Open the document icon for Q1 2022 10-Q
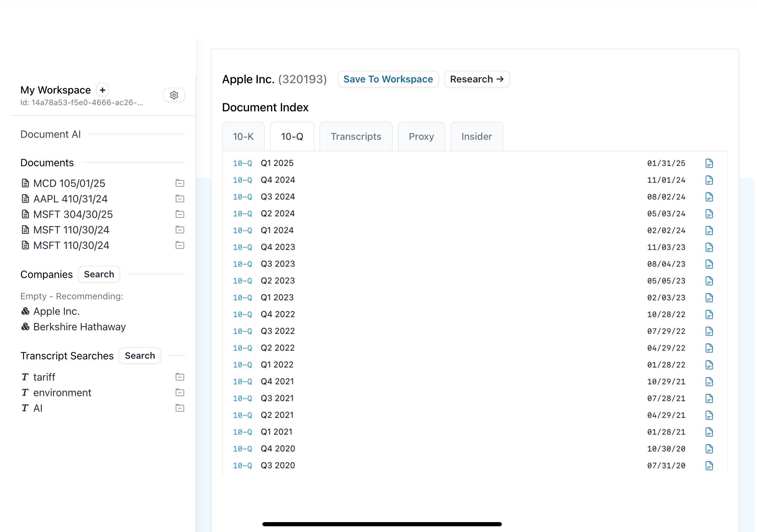This screenshot has height=532, width=757. click(x=709, y=365)
